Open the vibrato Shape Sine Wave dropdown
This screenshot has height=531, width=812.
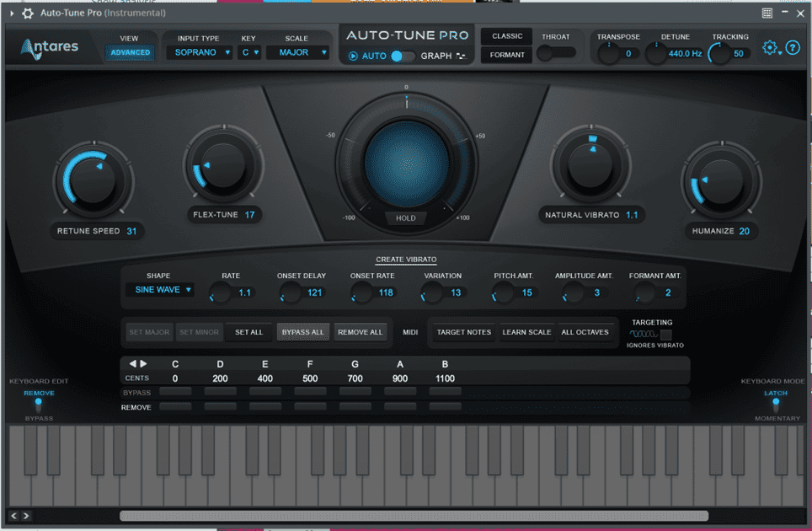(160, 290)
